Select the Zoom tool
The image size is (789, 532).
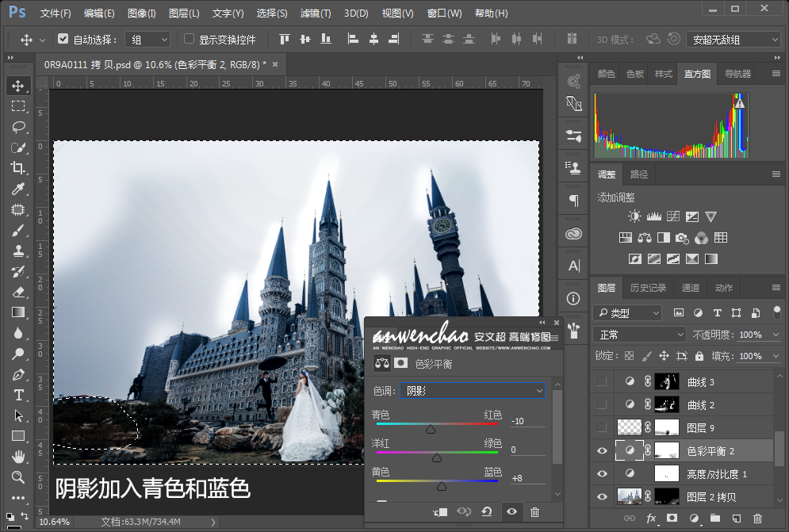pyautogui.click(x=18, y=477)
